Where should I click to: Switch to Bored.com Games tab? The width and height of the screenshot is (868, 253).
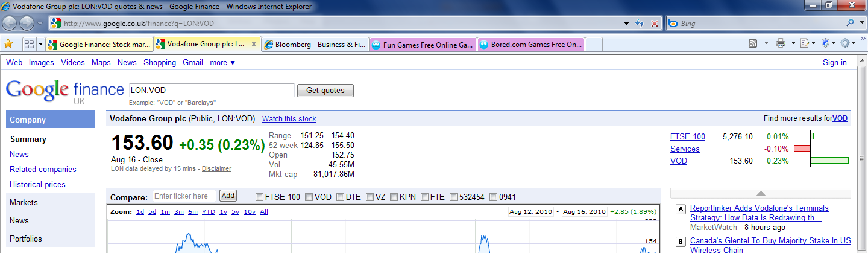click(x=530, y=45)
